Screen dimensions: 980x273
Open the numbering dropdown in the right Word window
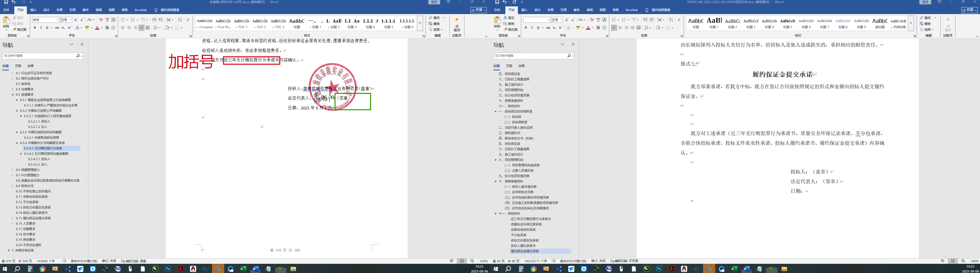[x=628, y=20]
